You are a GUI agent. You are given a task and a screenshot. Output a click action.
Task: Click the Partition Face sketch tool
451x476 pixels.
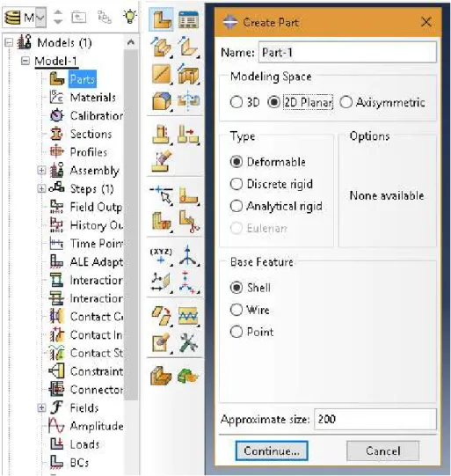[188, 195]
